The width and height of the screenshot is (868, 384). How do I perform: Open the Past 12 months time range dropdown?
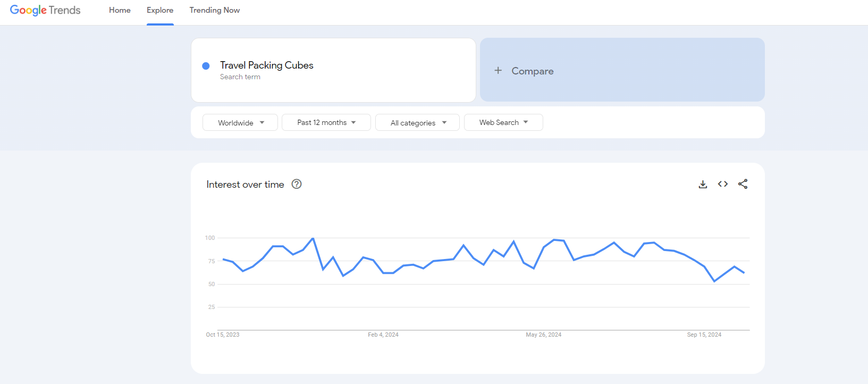pos(326,122)
